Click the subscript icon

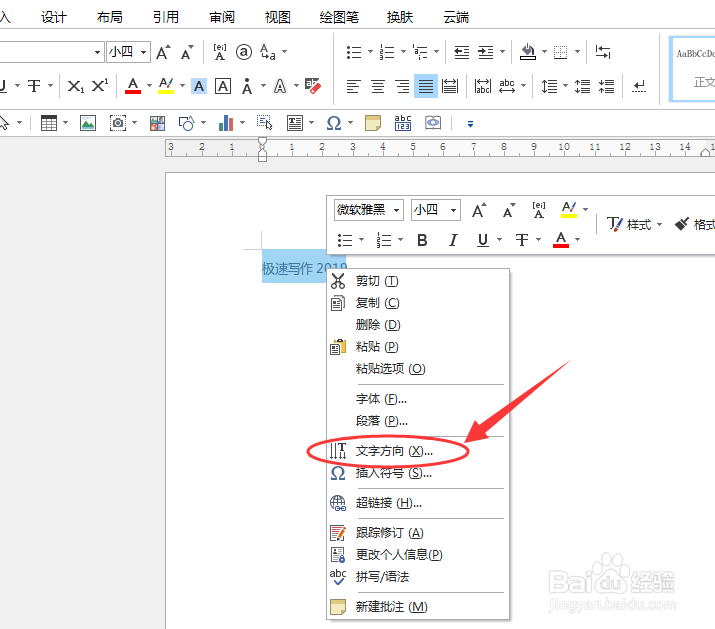pos(76,86)
